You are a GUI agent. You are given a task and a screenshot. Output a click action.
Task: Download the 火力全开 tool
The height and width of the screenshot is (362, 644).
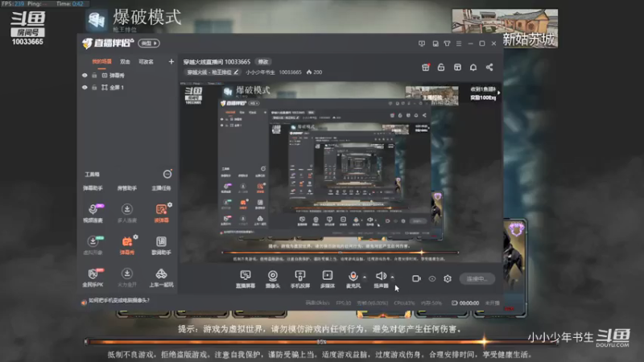(127, 277)
